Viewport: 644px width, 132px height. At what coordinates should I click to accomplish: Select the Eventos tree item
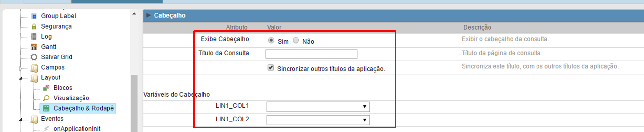point(52,119)
